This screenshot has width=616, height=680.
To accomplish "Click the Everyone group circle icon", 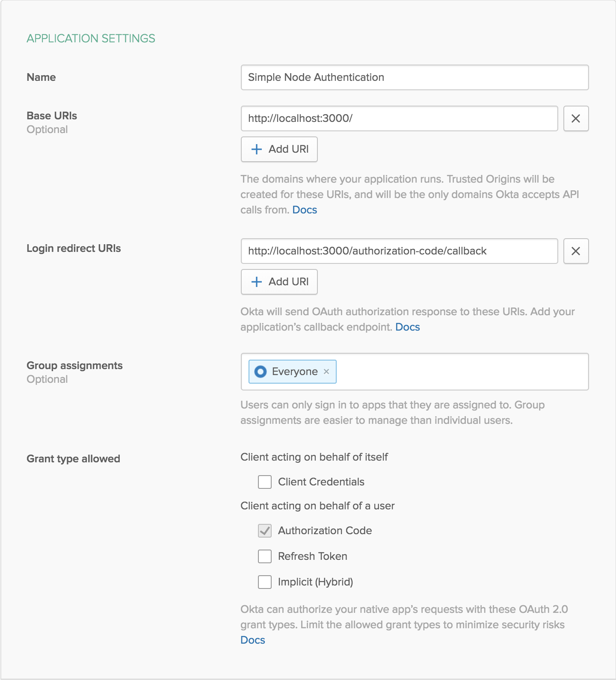I will point(261,372).
